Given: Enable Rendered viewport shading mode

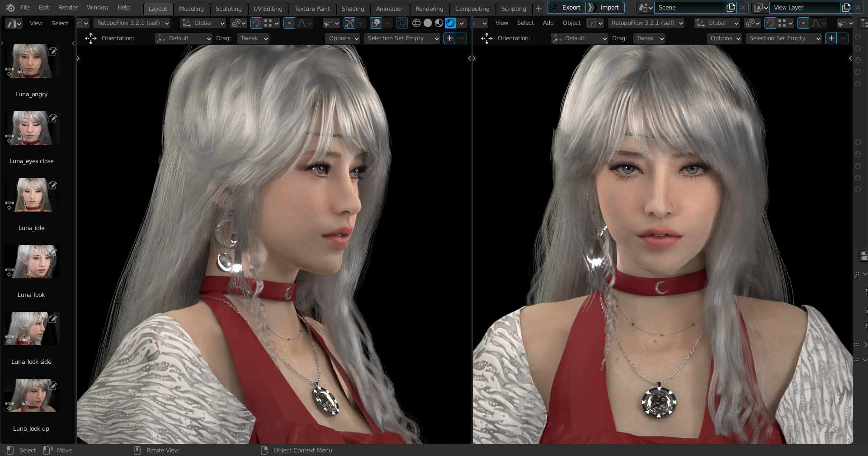Looking at the screenshot, I should coord(449,23).
